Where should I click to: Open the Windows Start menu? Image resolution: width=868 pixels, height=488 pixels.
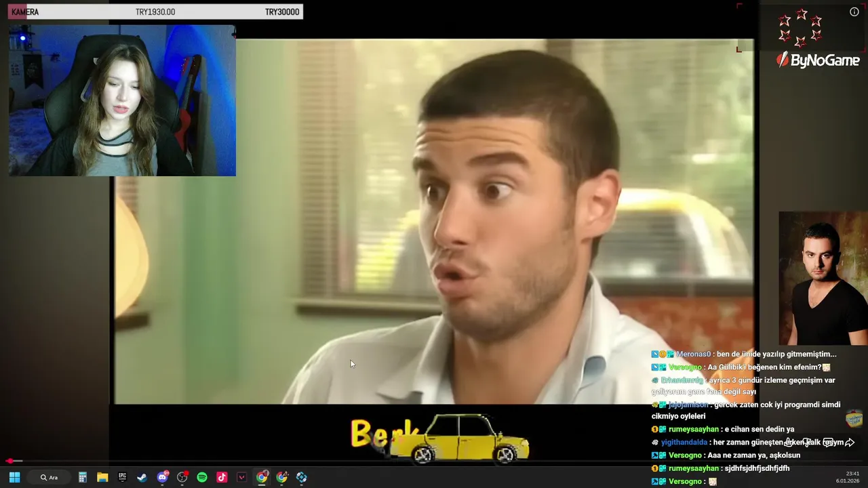click(x=14, y=477)
